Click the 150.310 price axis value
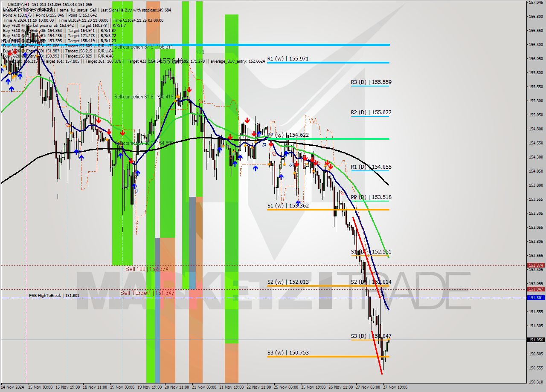The height and width of the screenshot is (392, 546). point(536,382)
